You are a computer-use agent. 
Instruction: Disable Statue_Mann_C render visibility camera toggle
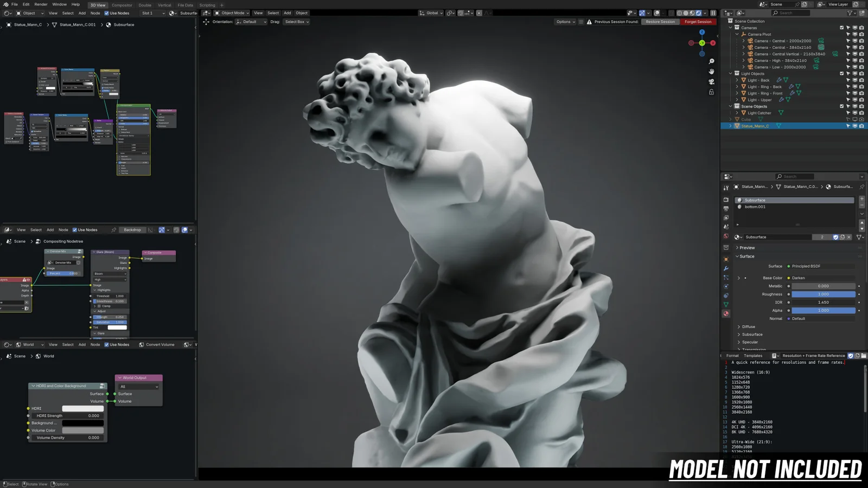[x=861, y=126]
